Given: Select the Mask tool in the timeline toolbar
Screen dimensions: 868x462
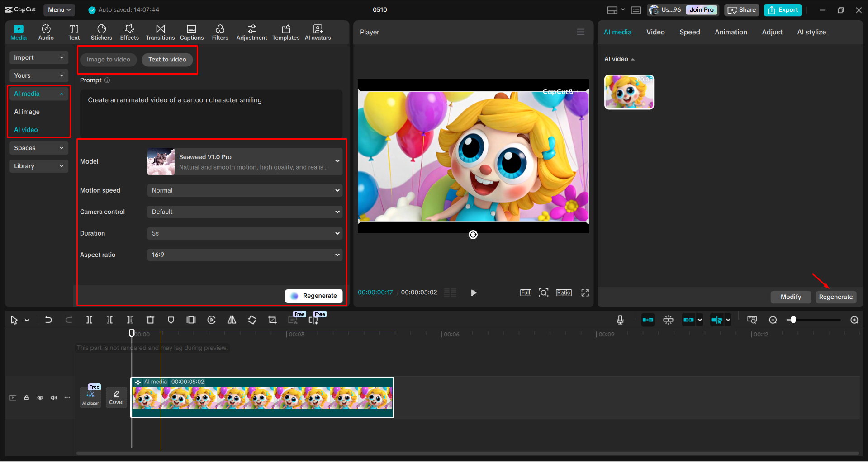Looking at the screenshot, I should coord(171,320).
